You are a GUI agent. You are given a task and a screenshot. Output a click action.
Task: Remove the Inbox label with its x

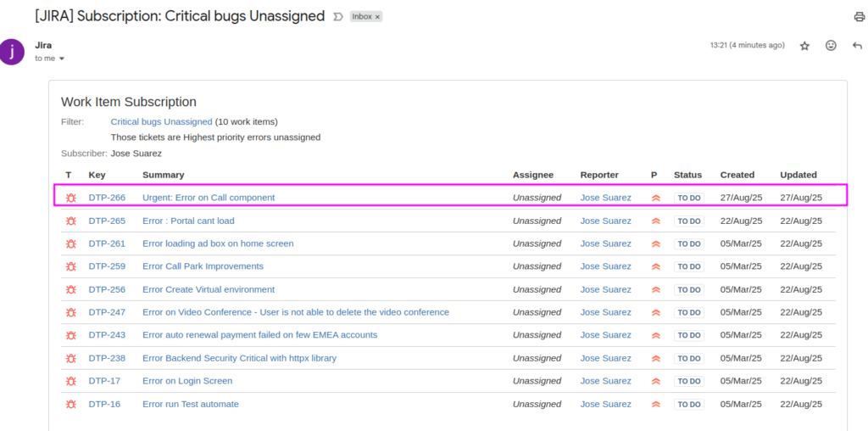(377, 17)
